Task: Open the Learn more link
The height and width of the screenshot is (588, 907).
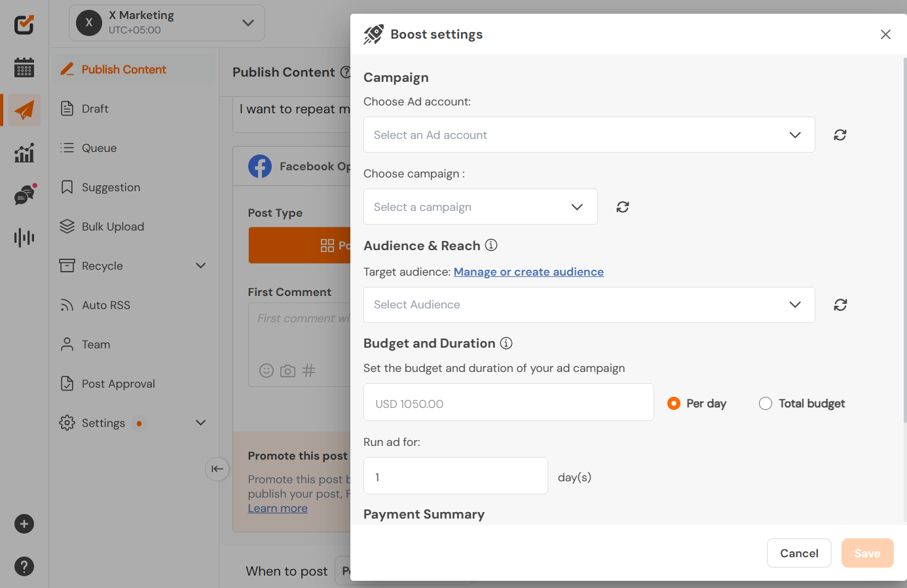Action: point(278,508)
